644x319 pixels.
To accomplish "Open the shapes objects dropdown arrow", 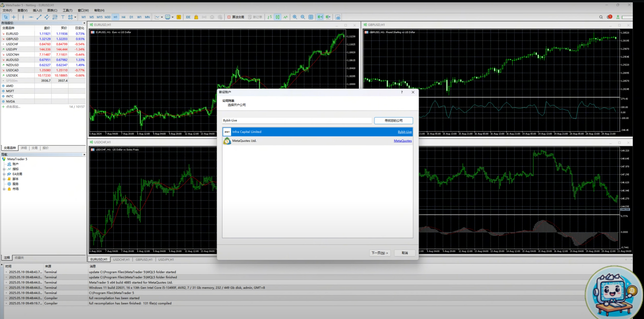I will [75, 17].
